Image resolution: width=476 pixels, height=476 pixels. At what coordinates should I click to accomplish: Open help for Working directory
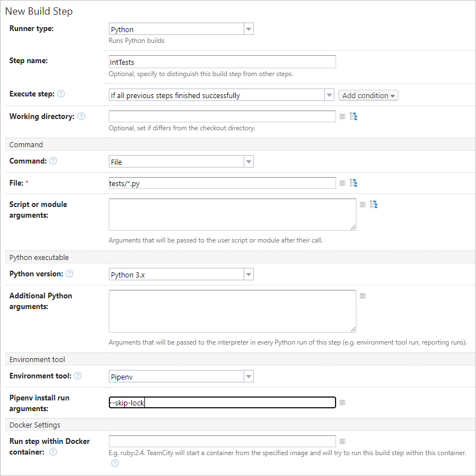(81, 116)
